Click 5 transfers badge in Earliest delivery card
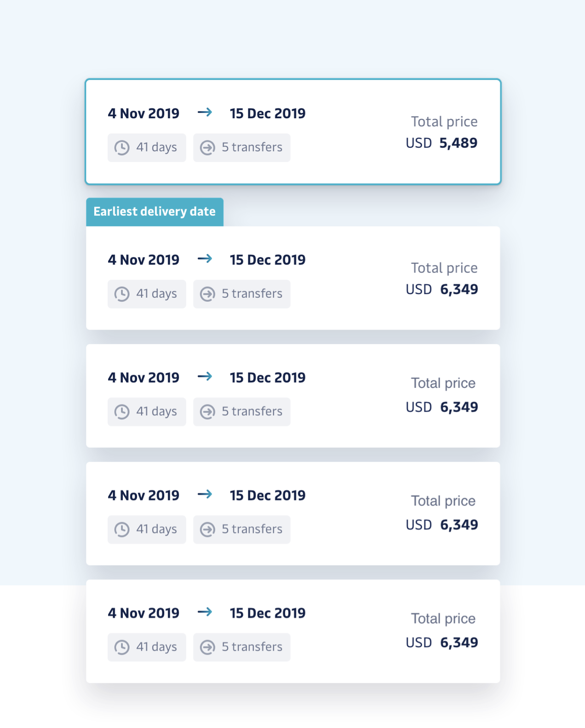The image size is (585, 728). pyautogui.click(x=241, y=294)
